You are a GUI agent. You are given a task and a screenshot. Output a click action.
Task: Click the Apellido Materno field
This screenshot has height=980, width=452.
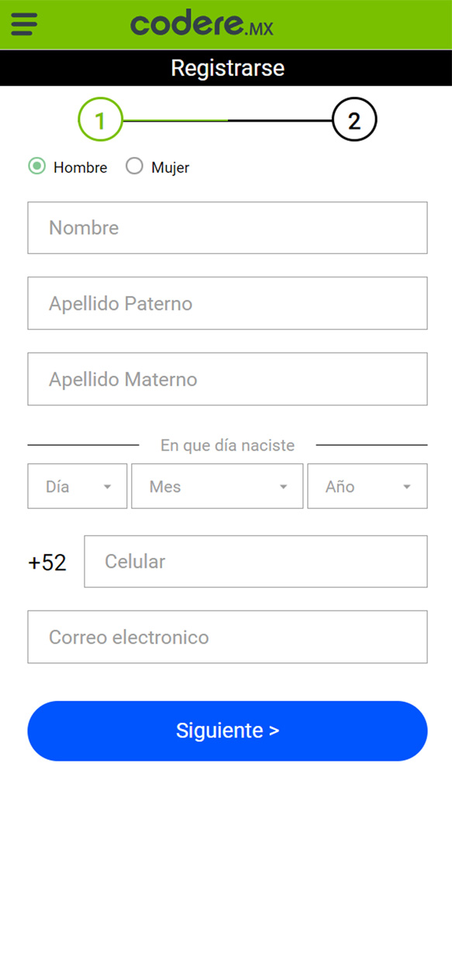pyautogui.click(x=227, y=380)
